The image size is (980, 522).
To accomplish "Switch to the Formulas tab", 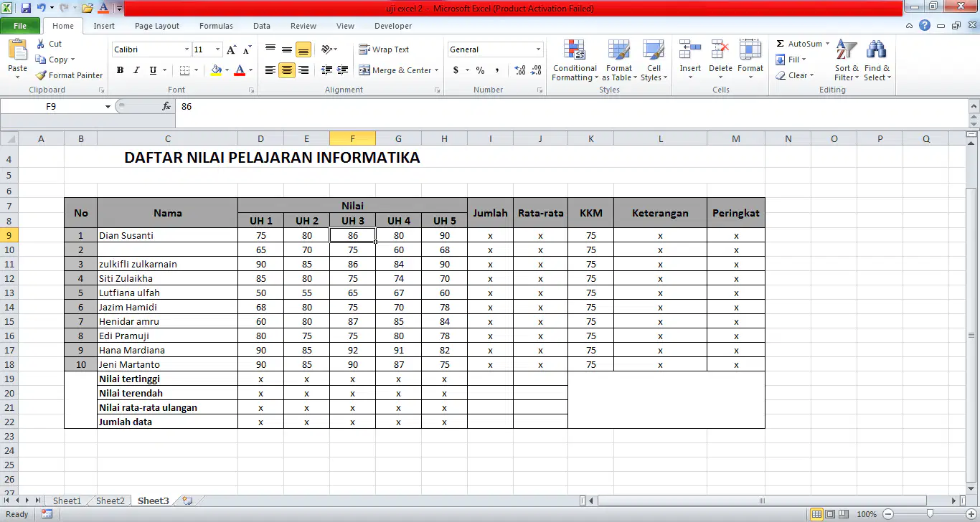I will (x=216, y=26).
